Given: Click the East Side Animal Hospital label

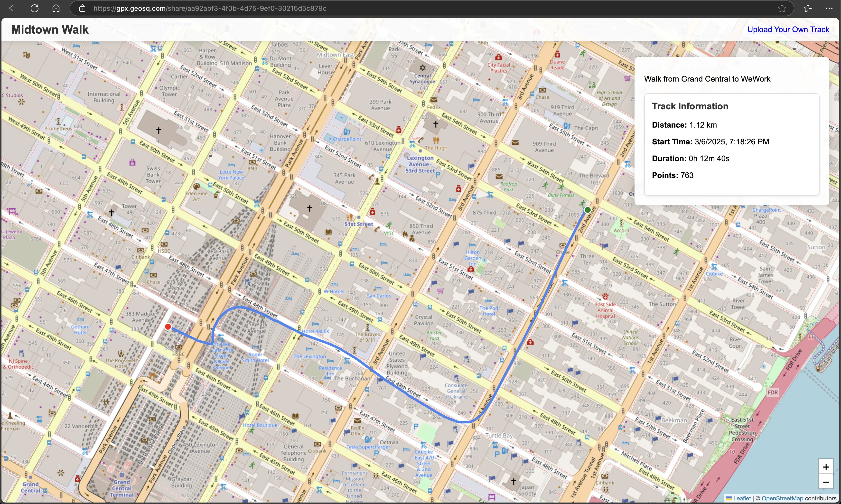Looking at the screenshot, I should point(605,310).
